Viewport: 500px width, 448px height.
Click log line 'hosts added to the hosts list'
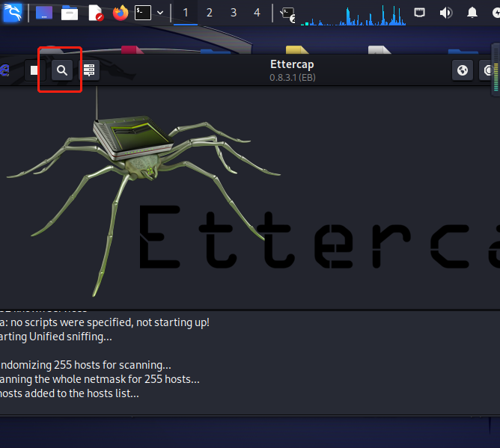[69, 393]
